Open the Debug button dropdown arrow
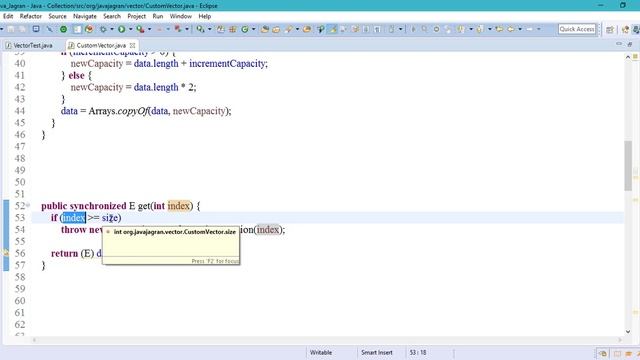The height and width of the screenshot is (360, 640). coord(112,29)
